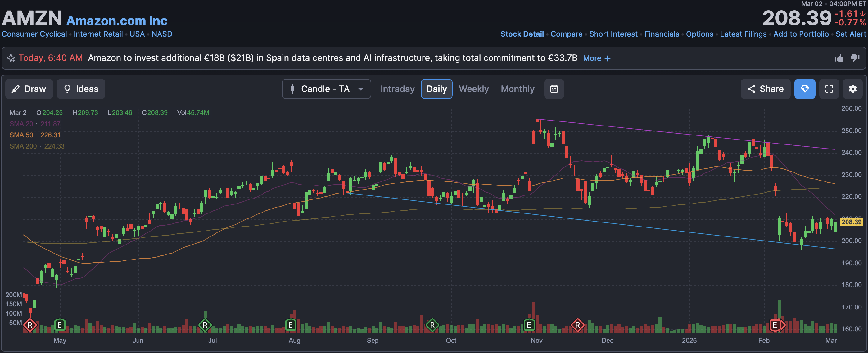Switch chart to Weekly timeframe

point(473,89)
